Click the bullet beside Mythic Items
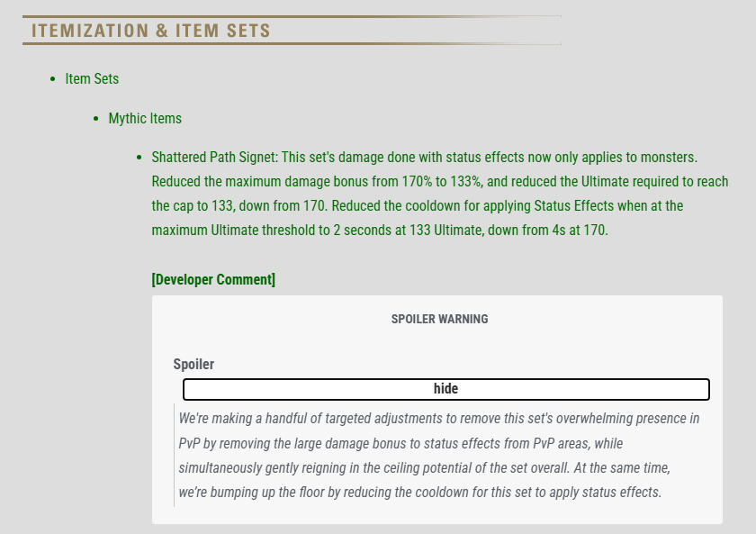The width and height of the screenshot is (756, 534). [95, 119]
